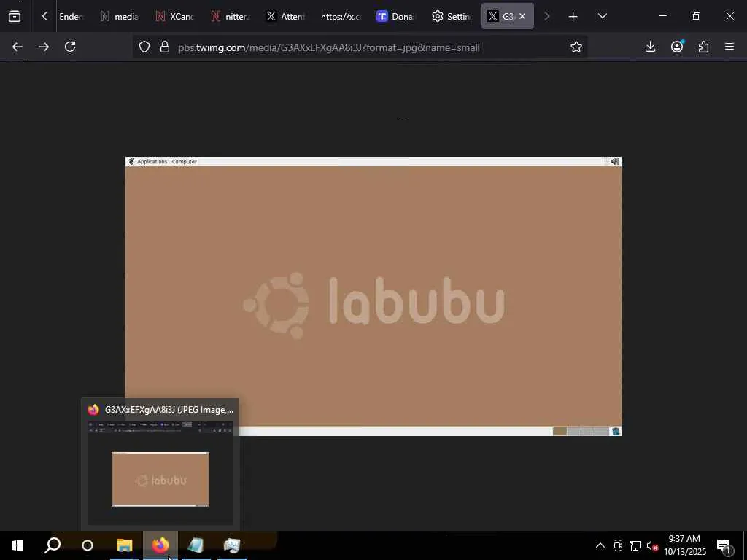Image resolution: width=747 pixels, height=560 pixels.
Task: Go forward one page
Action: (44, 47)
